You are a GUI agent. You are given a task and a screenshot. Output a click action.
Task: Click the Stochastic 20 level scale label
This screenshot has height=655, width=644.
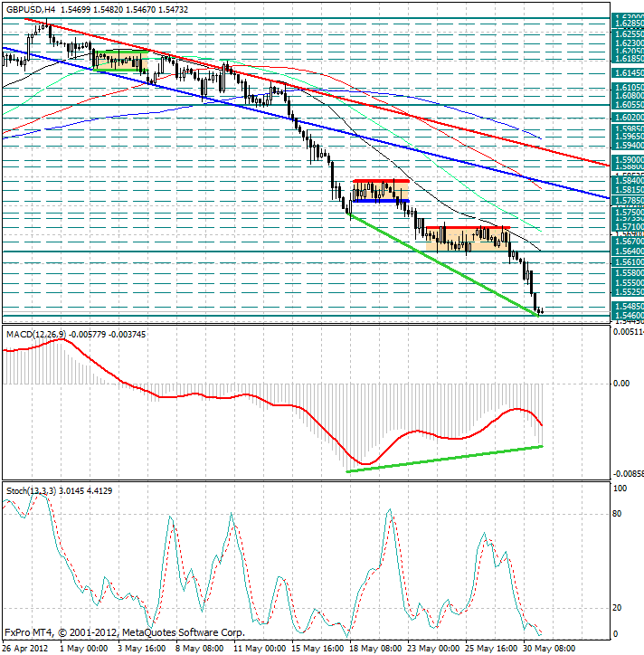617,608
